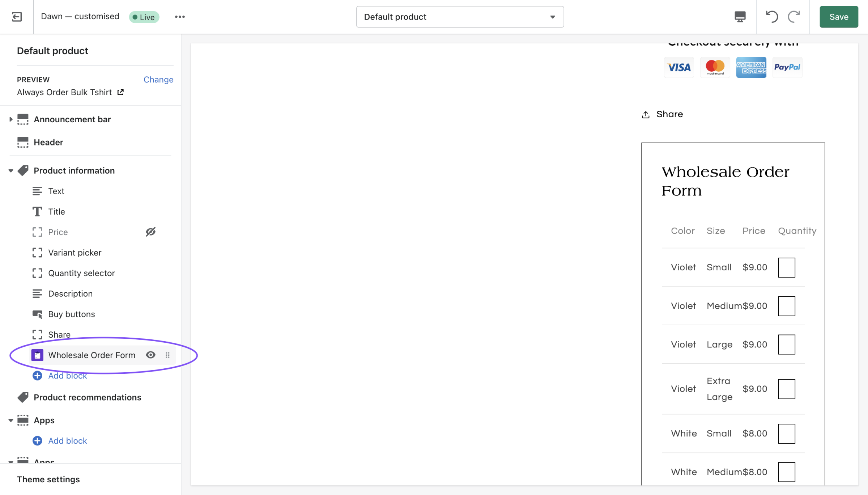Click 'Always Order Bulk Tshirt' preview product name

pyautogui.click(x=64, y=92)
